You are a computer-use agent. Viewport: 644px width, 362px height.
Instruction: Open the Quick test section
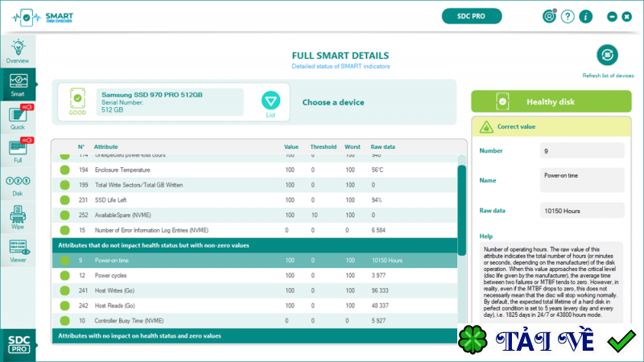click(18, 117)
